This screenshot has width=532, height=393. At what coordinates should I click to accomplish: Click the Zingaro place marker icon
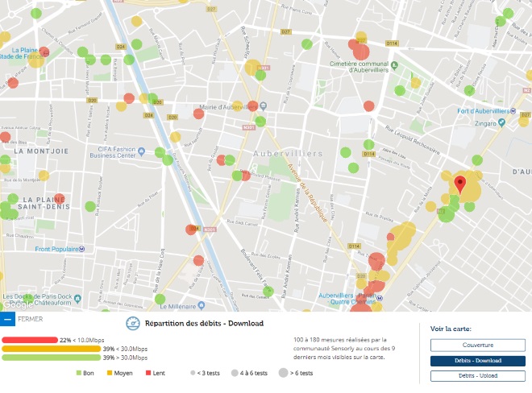tap(501, 122)
